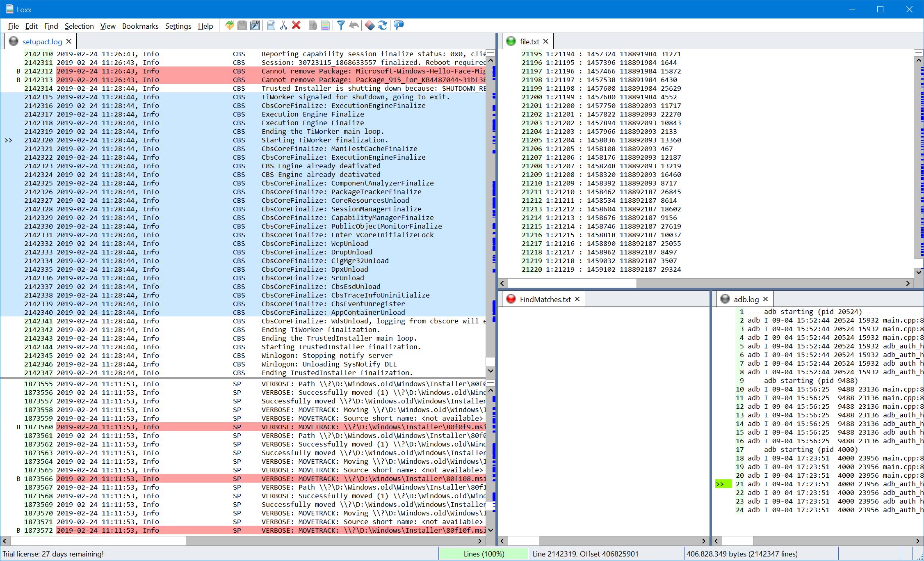The width and height of the screenshot is (924, 561).
Task: Click the Eraser clear icon
Action: tap(370, 25)
